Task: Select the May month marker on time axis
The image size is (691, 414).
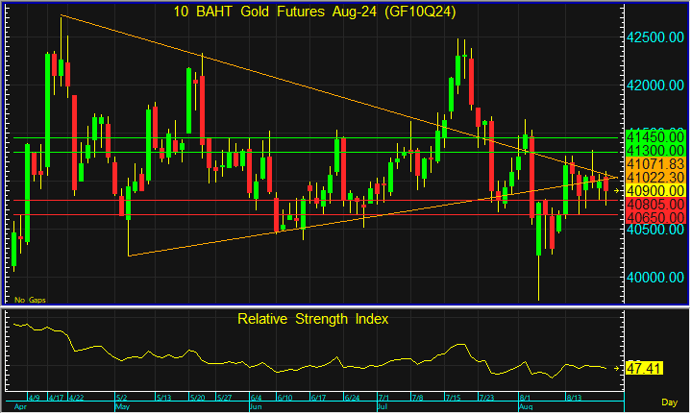Action: point(123,408)
